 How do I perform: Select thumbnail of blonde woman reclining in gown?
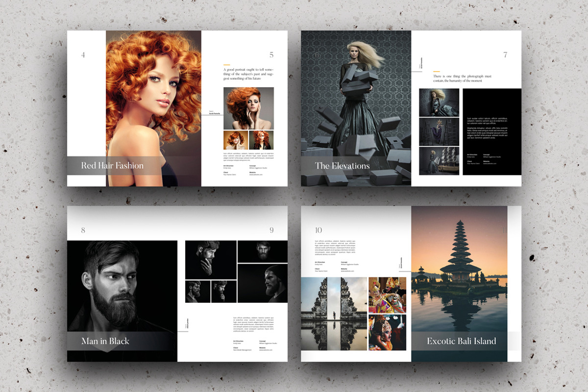coord(439,102)
